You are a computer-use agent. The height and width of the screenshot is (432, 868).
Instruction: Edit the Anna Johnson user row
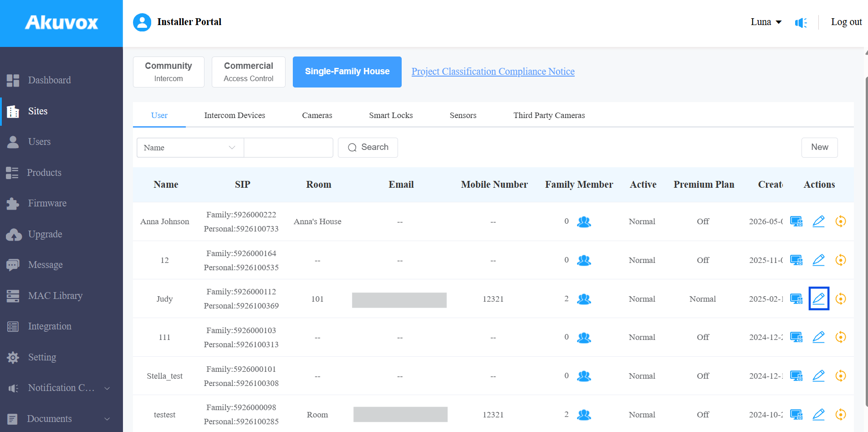click(x=818, y=221)
